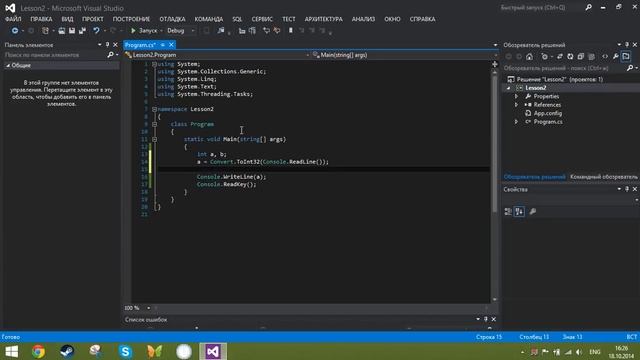Open the ПОСТРОЕНИЕ menu

click(x=131, y=19)
